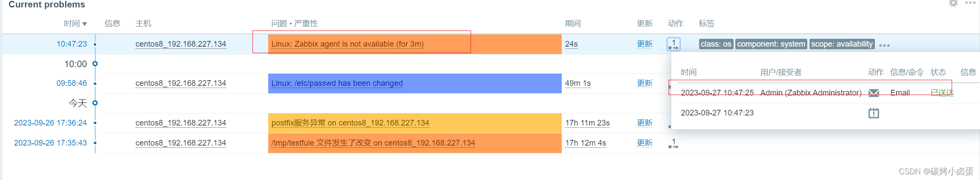Viewport: 980px width, 180px height.
Task: Open actions icon for testfule problem row
Action: pyautogui.click(x=673, y=143)
